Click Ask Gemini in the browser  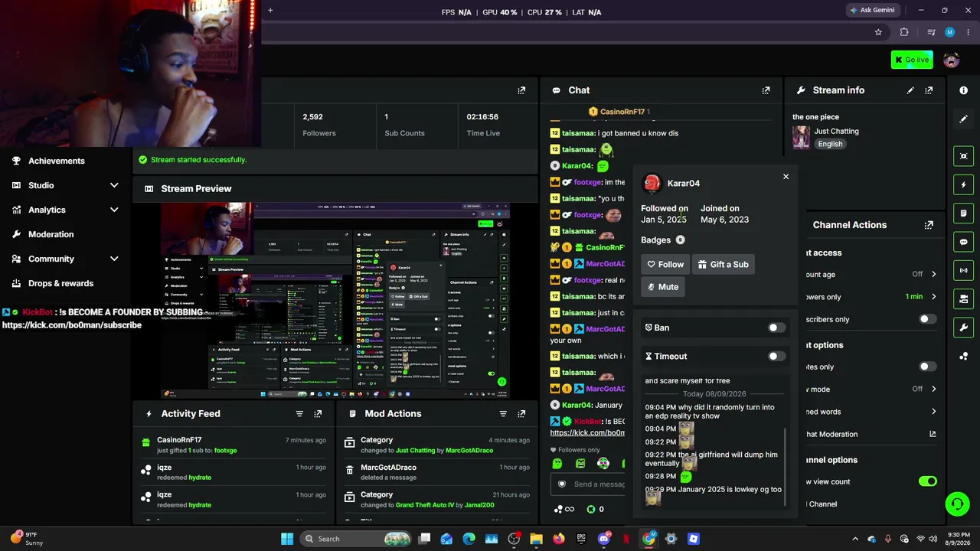pyautogui.click(x=872, y=10)
